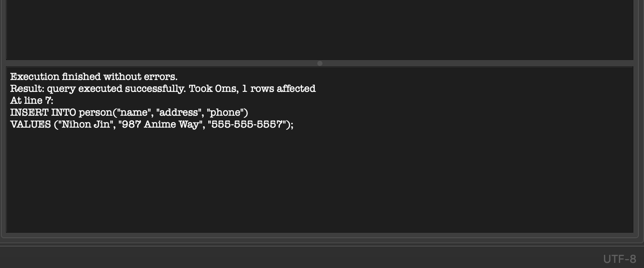Click the 'INSERT INTO' keyword in output
Screen dimensions: 644x268
(43, 112)
